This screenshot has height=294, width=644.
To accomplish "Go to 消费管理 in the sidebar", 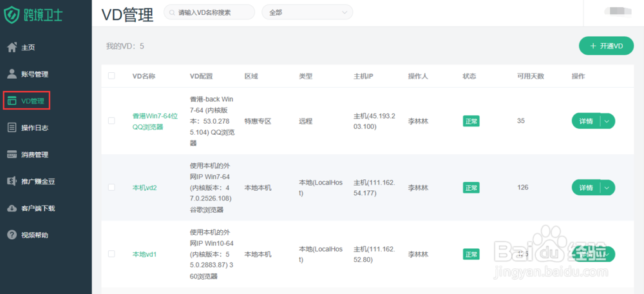I will tap(35, 155).
